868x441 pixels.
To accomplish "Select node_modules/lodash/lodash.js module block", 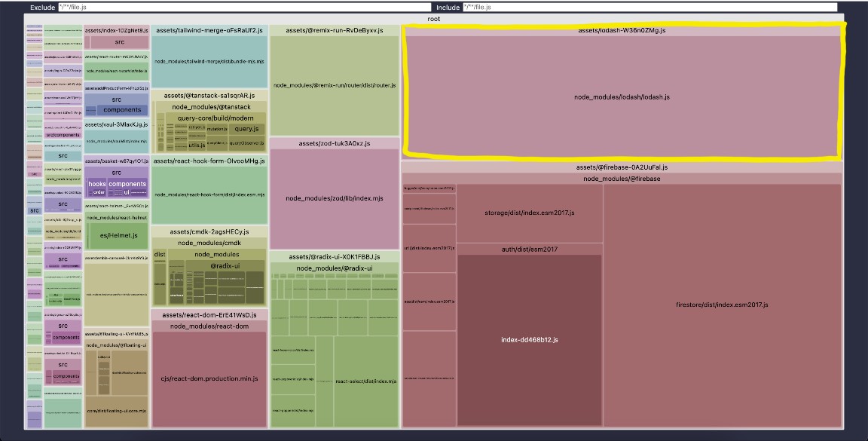I will [x=622, y=97].
